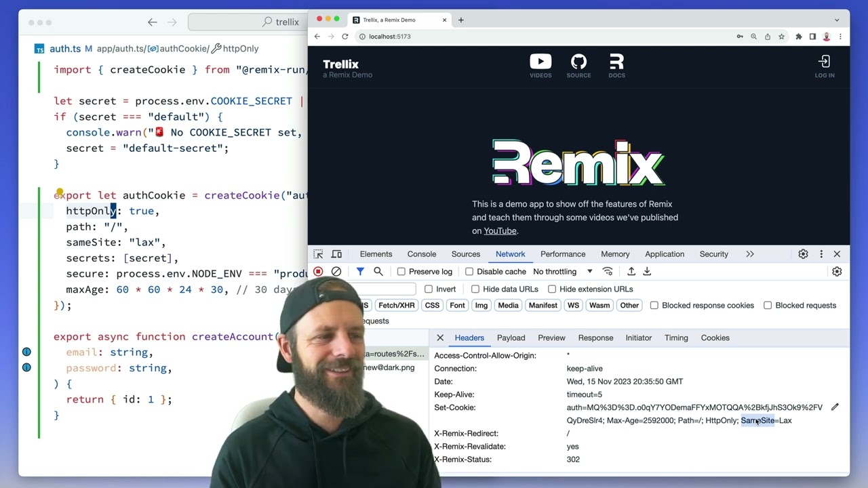This screenshot has height=488, width=868.
Task: Open network search magnifier icon
Action: tap(378, 271)
